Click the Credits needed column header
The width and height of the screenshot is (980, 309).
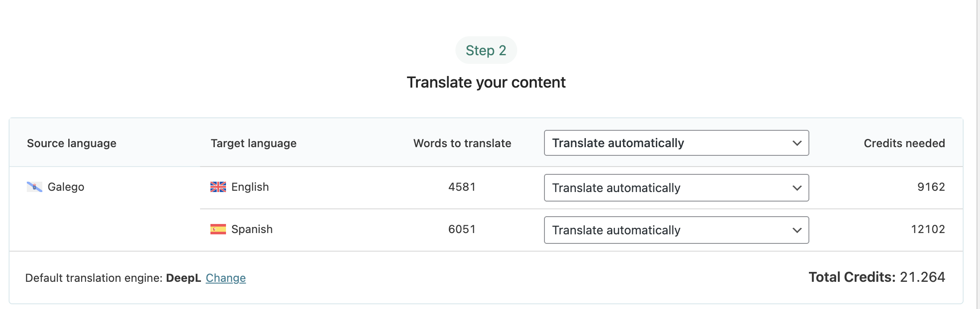click(x=904, y=143)
